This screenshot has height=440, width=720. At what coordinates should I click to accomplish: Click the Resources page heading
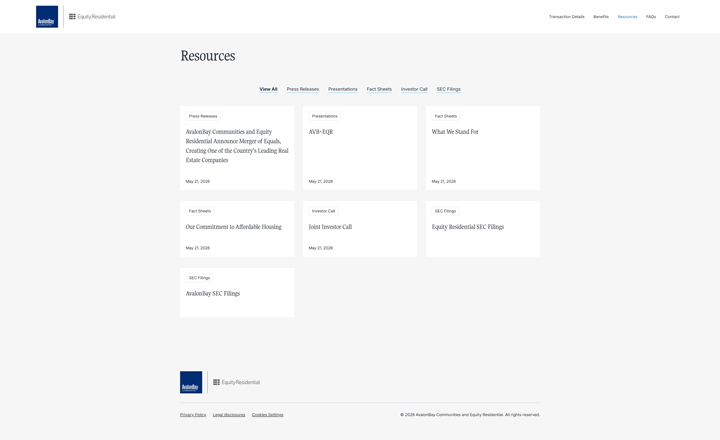click(x=208, y=56)
